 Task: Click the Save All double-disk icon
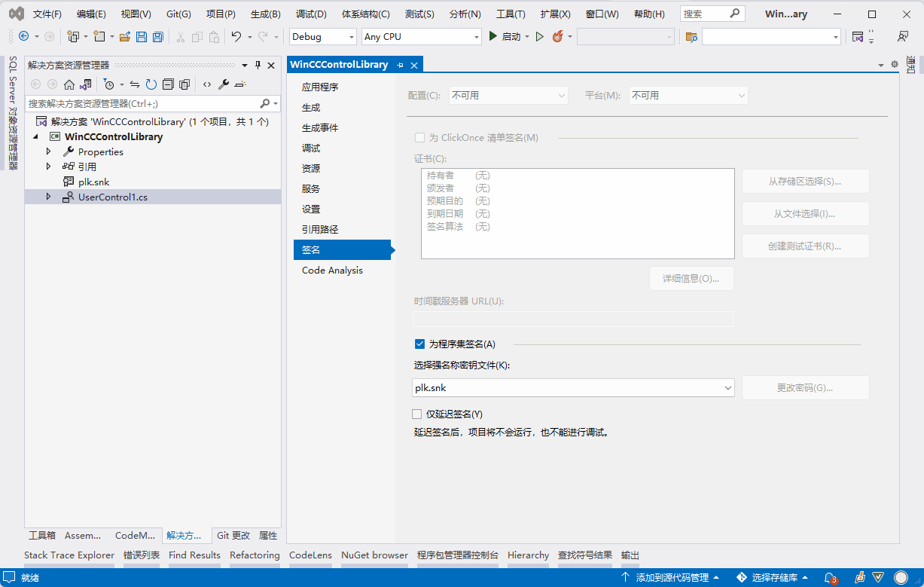point(157,36)
